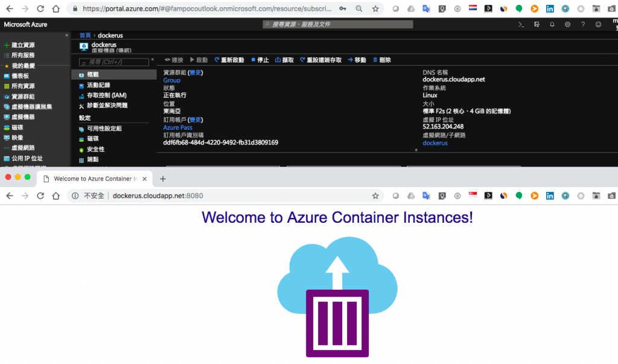Screen dimensions: 618x364
Task: Click 重新啟動 restart command
Action: point(229,60)
